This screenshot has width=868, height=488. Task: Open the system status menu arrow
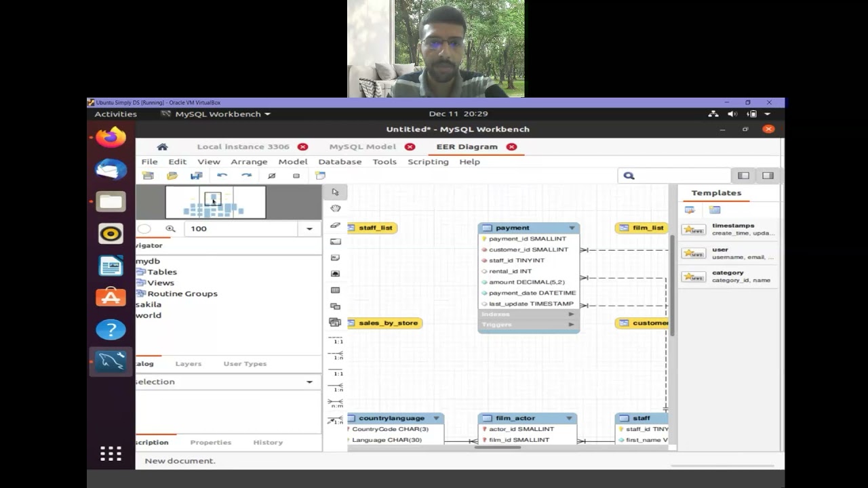[x=768, y=114]
